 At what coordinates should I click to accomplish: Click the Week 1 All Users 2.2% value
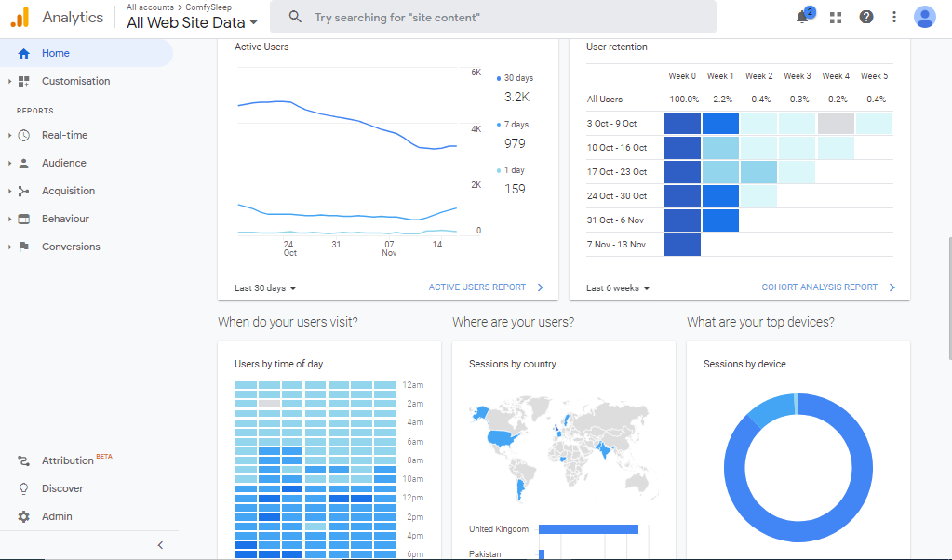(x=722, y=100)
